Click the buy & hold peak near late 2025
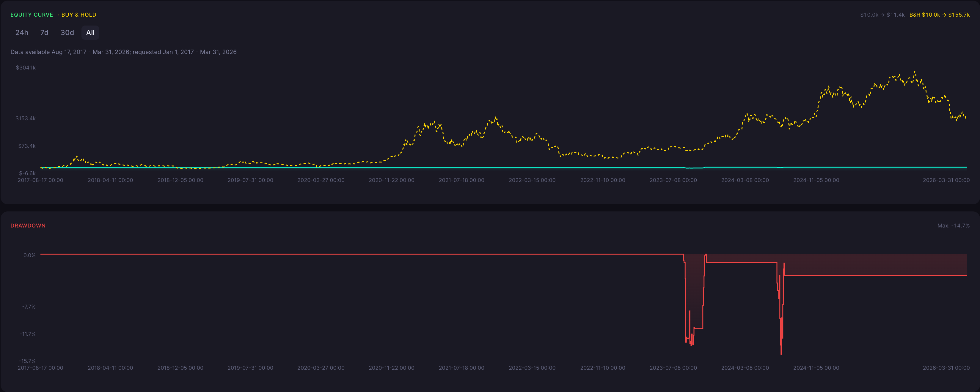Viewport: 980px width, 392px height. click(915, 72)
